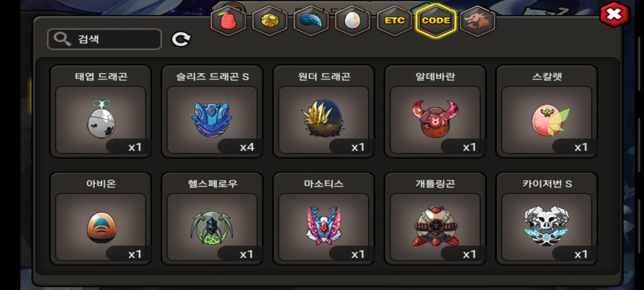Close the inventory with red X
The image size is (644, 290).
click(x=614, y=14)
